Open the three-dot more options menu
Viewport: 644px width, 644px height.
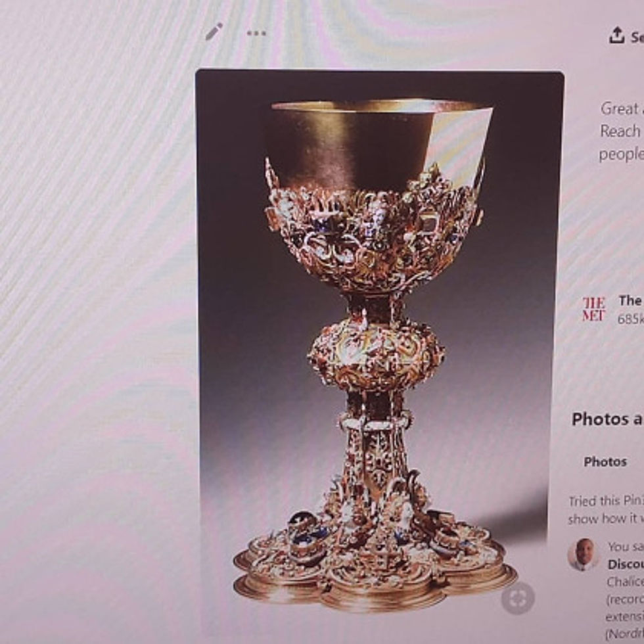coord(256,34)
